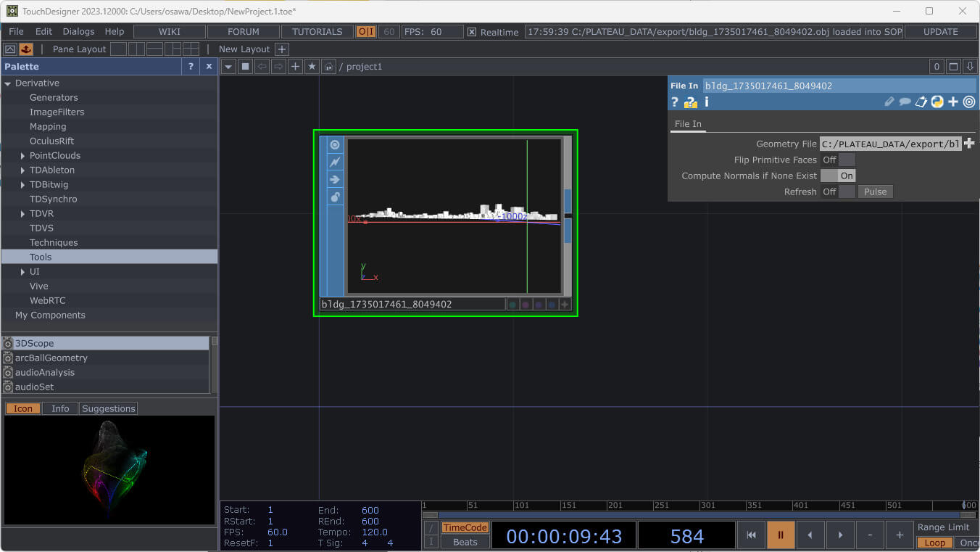
Task: Toggle Flip Primitive Faces switch
Action: [x=838, y=160]
